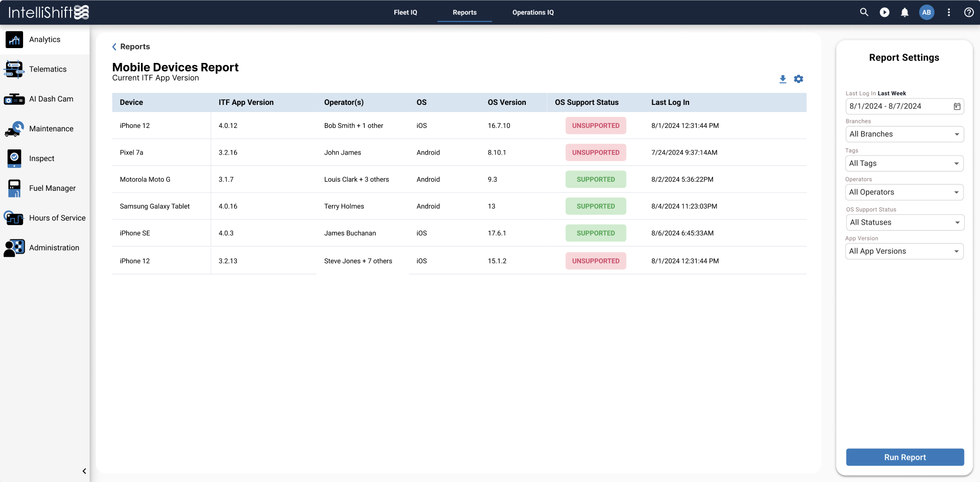
Task: Expand the All Operators dropdown
Action: 904,192
